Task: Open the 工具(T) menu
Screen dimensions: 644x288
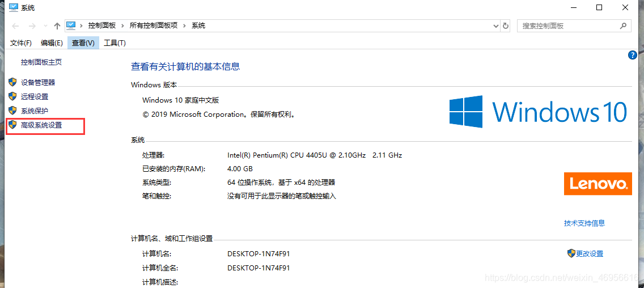Action: [x=115, y=43]
